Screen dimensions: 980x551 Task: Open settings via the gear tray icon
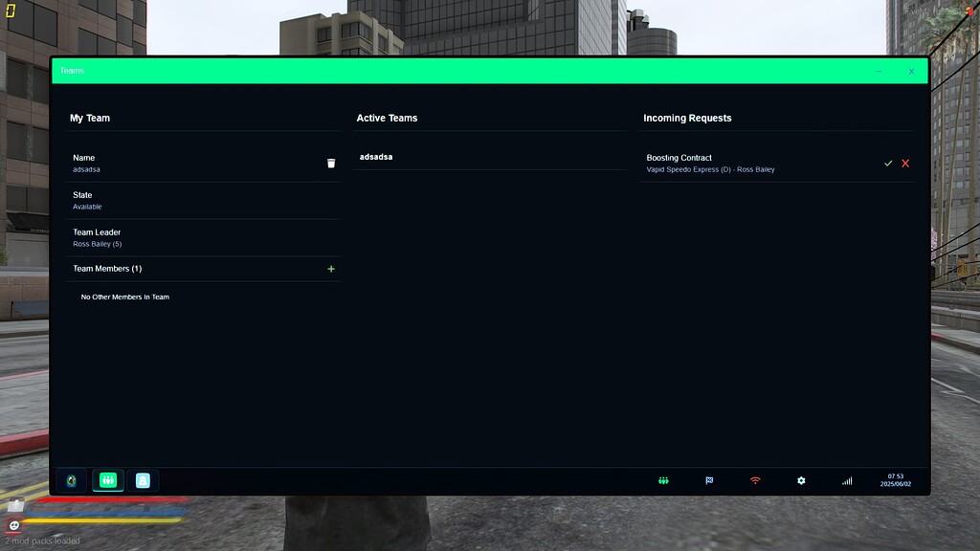tap(801, 480)
